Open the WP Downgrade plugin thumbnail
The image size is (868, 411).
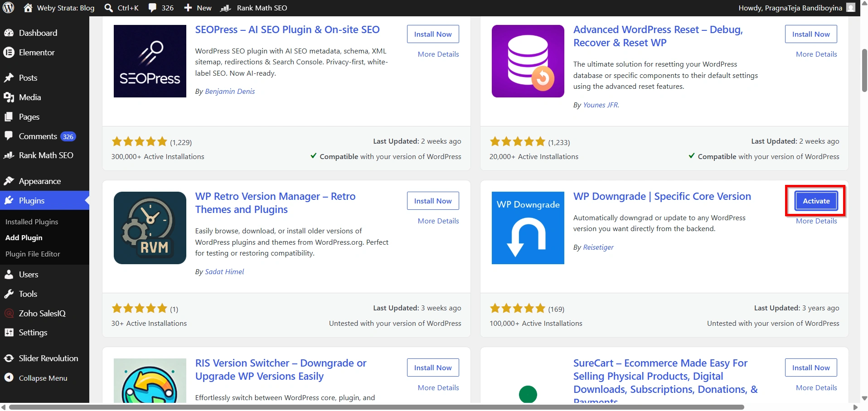click(x=528, y=228)
